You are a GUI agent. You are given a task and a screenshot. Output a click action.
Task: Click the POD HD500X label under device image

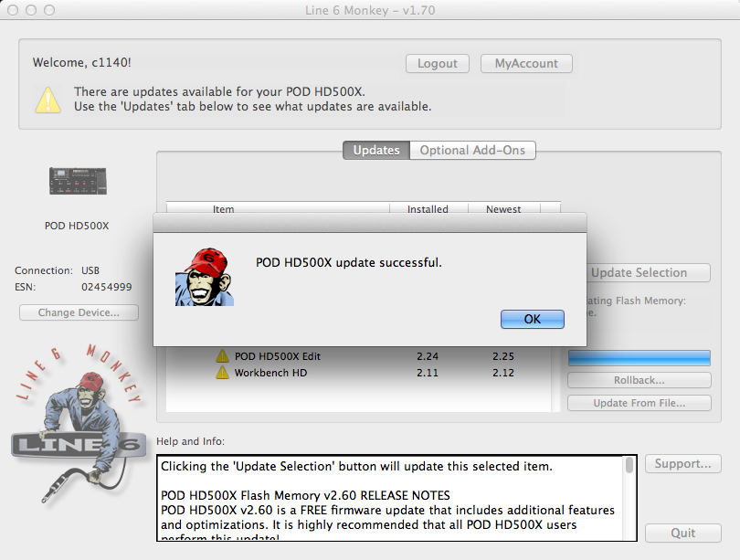(x=77, y=226)
